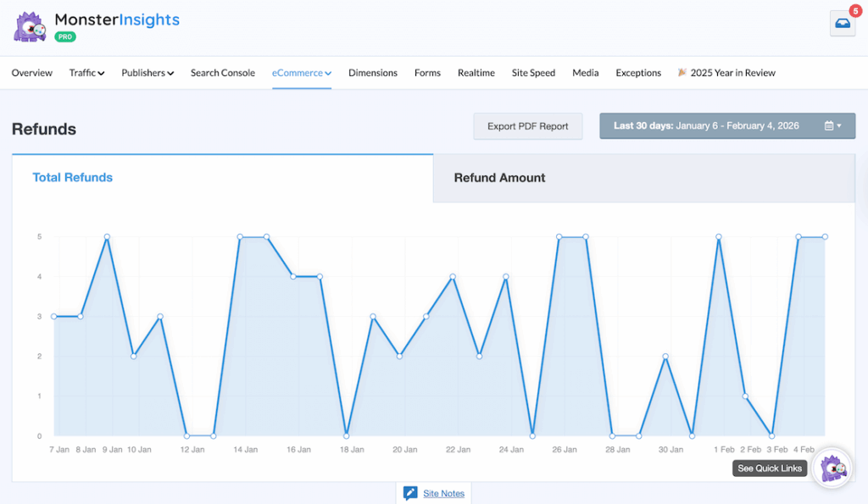Open the calendar icon in date selector
This screenshot has width=868, height=504.
click(x=828, y=125)
